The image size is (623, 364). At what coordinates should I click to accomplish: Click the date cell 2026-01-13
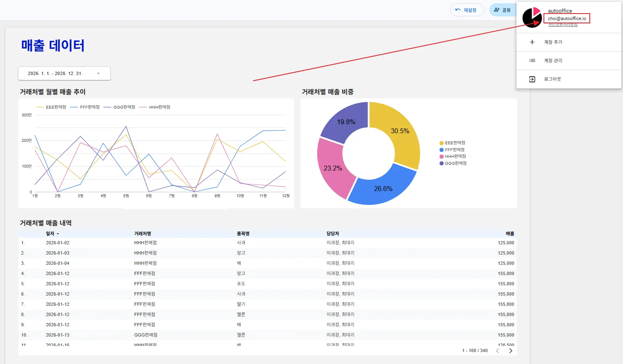(x=57, y=335)
